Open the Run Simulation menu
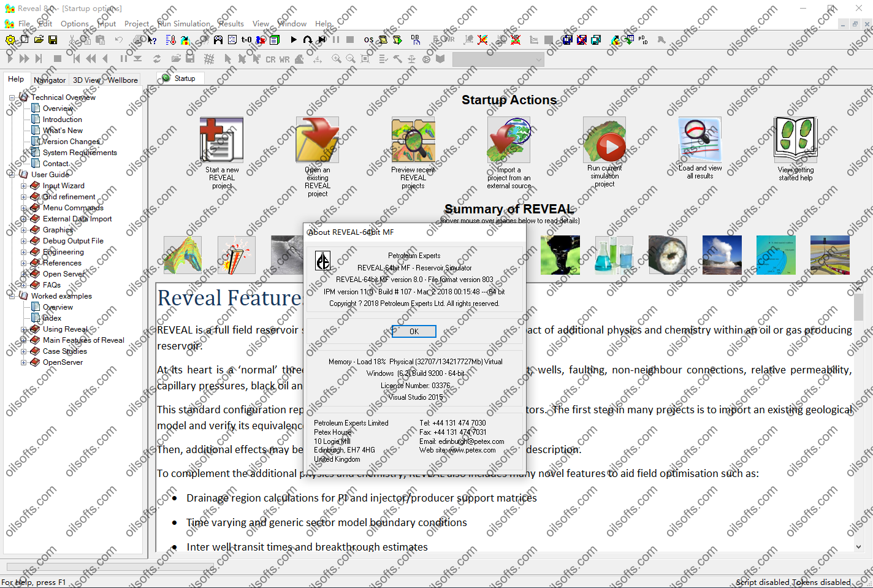The width and height of the screenshot is (873, 588). coord(183,23)
